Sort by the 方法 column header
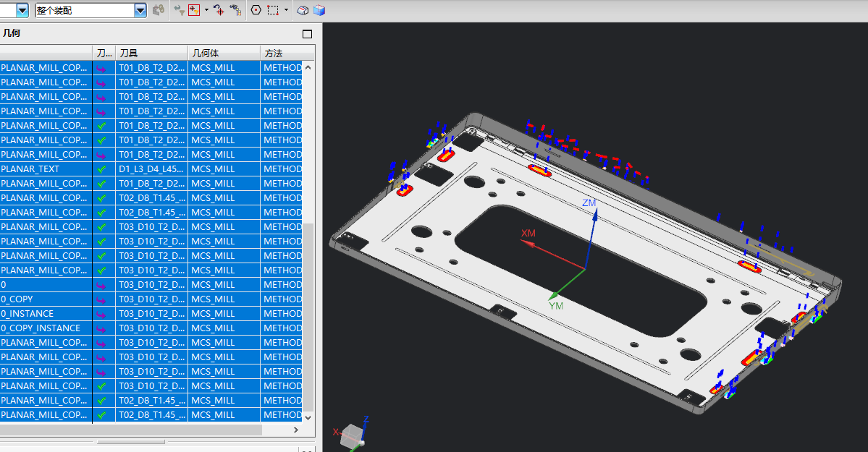Viewport: 868px width, 452px height. pyautogui.click(x=287, y=53)
